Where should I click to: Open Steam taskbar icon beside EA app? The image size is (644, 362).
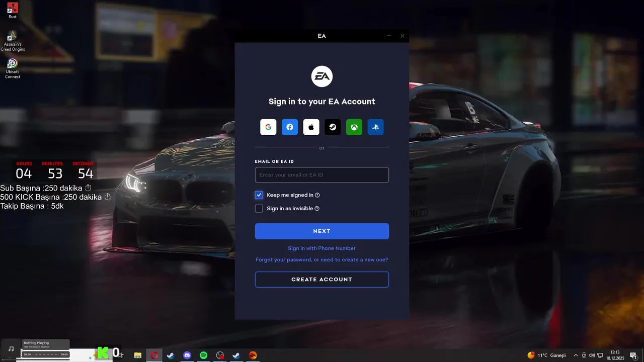click(236, 355)
